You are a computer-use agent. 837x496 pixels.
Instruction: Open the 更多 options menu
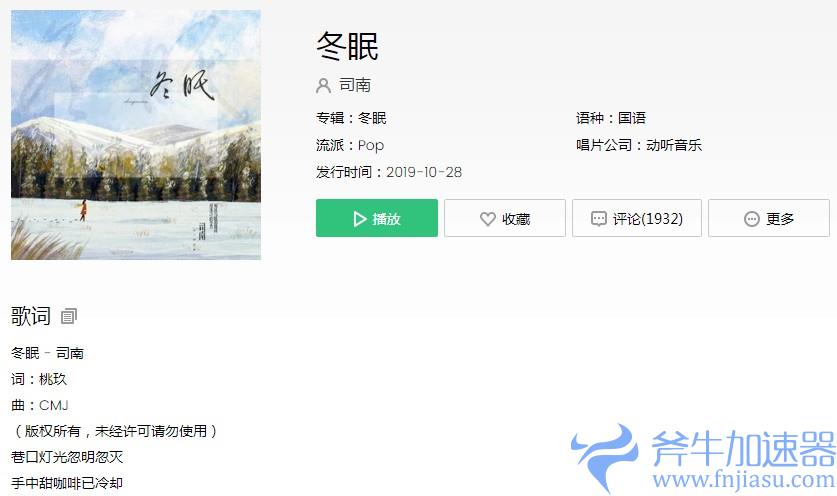coord(769,218)
